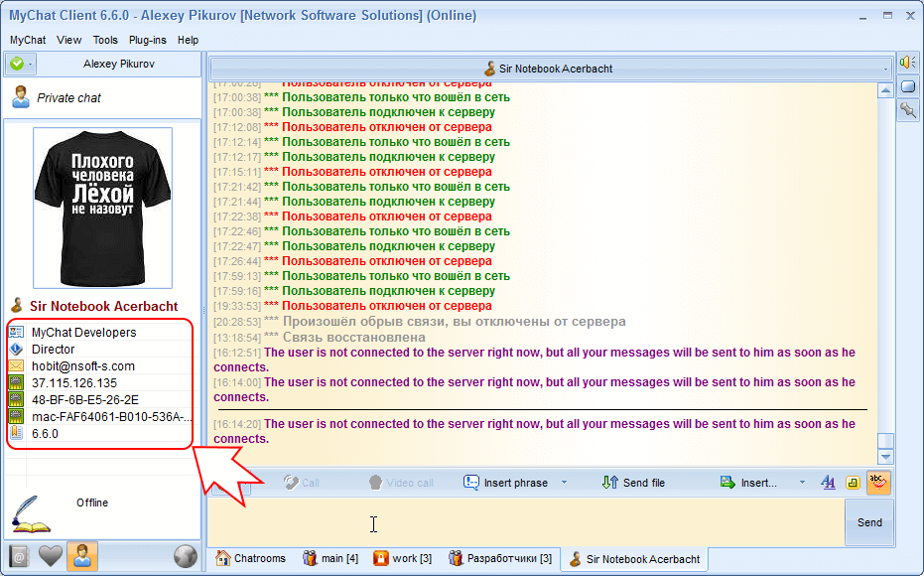924x576 pixels.
Task: Click the heart icon in bottom-left panel
Action: click(51, 556)
